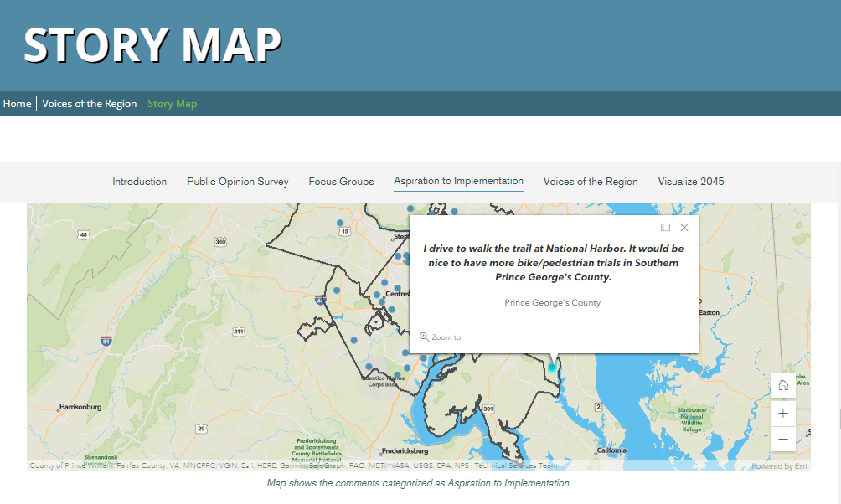Reset map view with the home icon

pos(782,384)
